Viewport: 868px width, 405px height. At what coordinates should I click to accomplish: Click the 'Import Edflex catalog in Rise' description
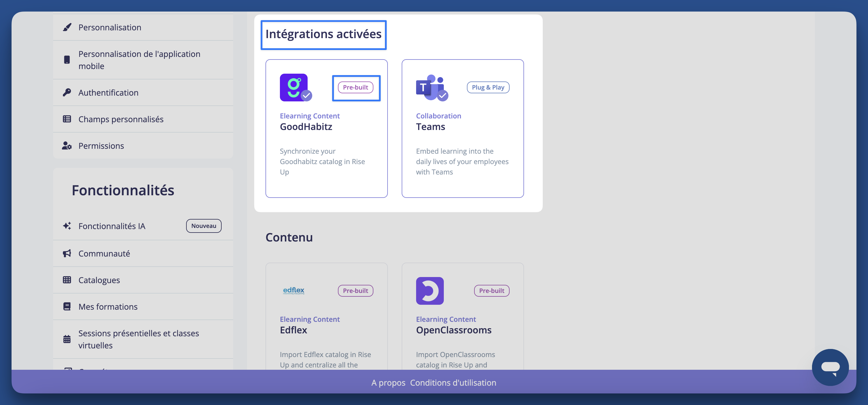pyautogui.click(x=325, y=359)
